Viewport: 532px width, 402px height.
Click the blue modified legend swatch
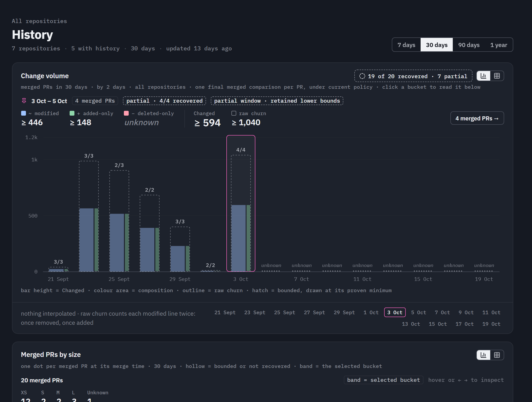click(x=24, y=113)
